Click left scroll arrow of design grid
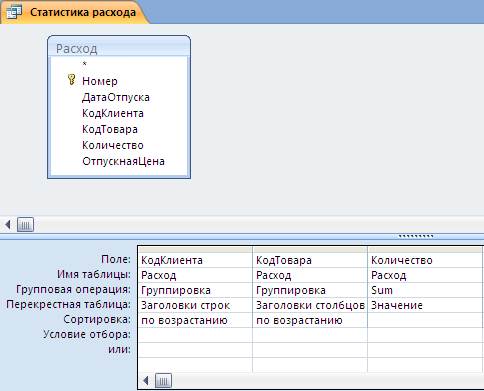 [146, 380]
